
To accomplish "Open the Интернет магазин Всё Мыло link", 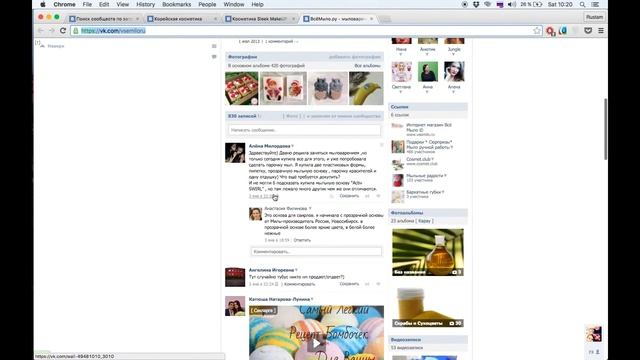I will [x=429, y=127].
